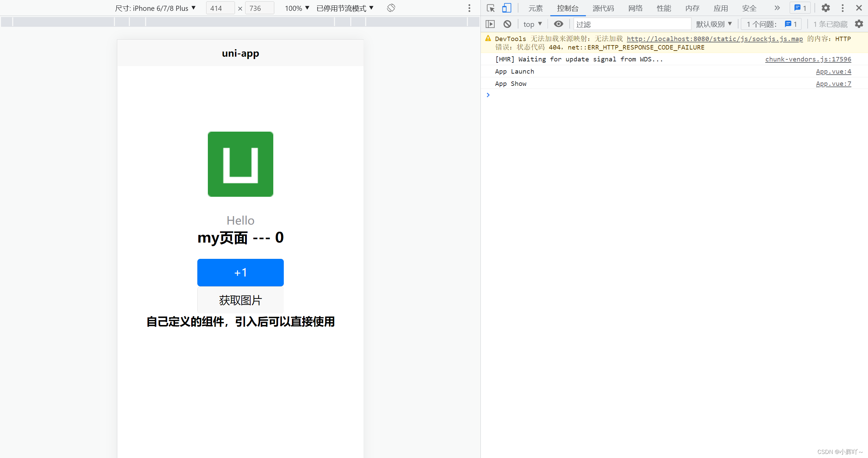Click the media query ruler bar
The image size is (868, 458).
[x=240, y=22]
